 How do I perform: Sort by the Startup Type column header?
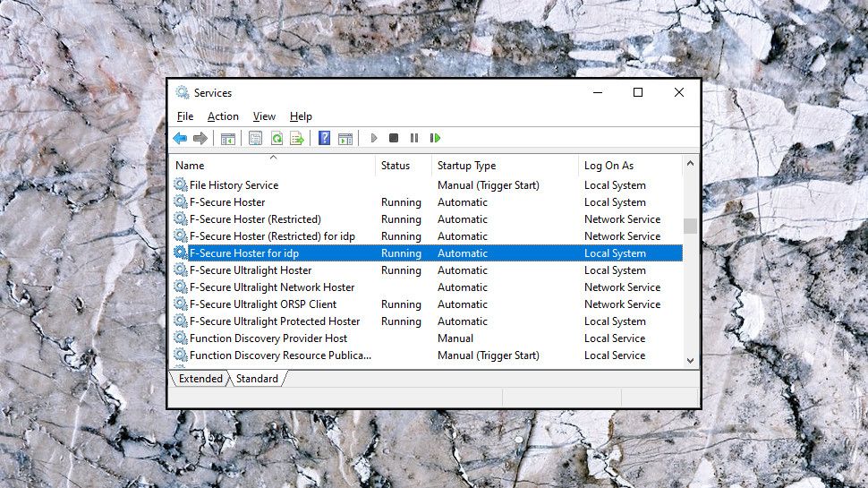tap(466, 166)
